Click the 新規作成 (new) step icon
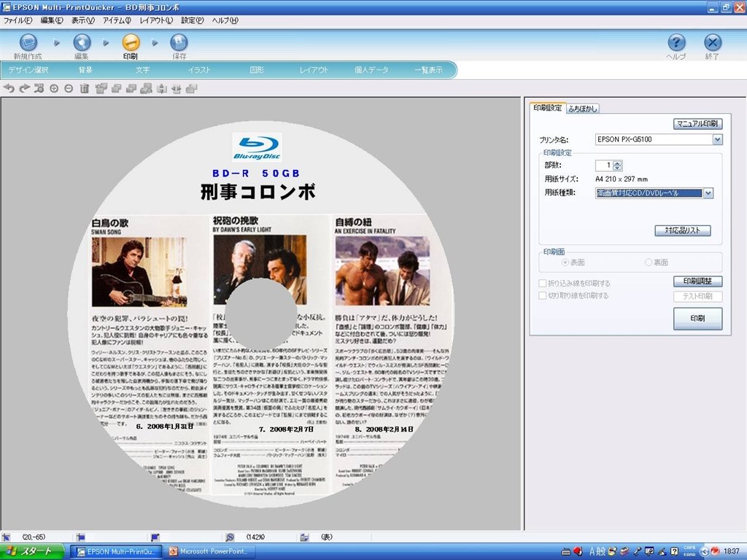 point(28,42)
